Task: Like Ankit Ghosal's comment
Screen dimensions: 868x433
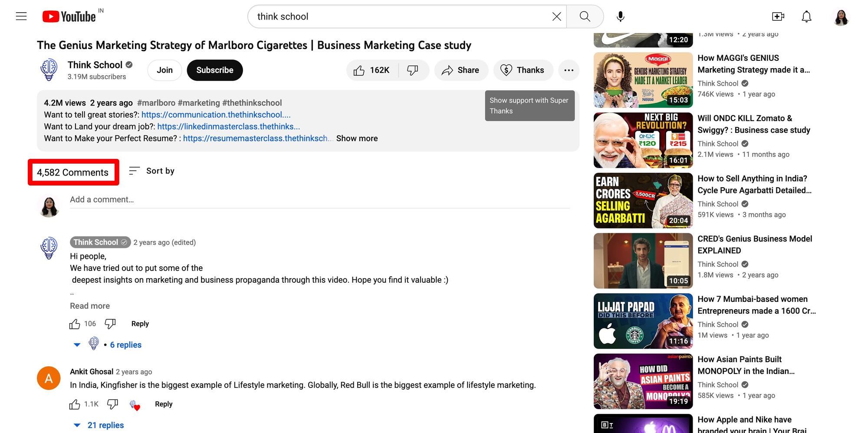Action: click(75, 404)
